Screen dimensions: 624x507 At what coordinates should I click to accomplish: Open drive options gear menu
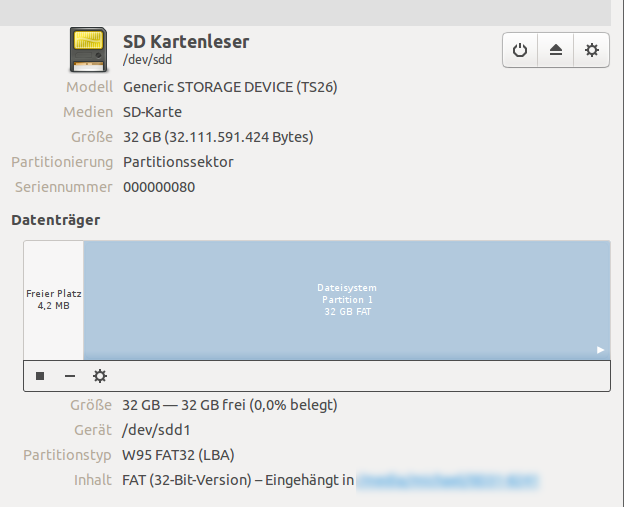[x=592, y=50]
